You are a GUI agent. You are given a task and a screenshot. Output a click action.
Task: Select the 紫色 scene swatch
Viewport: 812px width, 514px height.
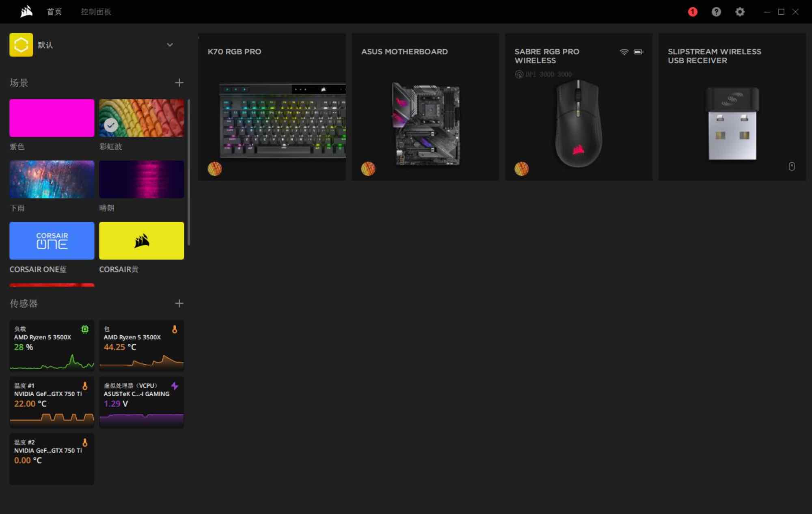[52, 118]
